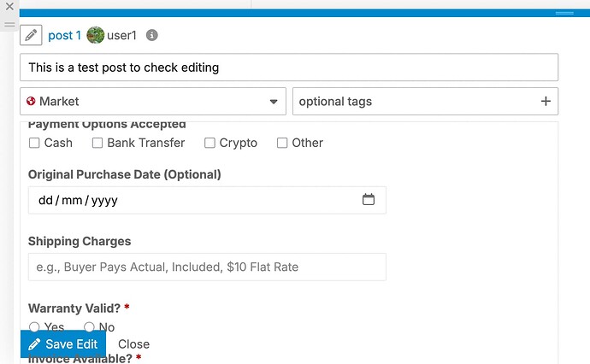
Task: Open the optional tags chooser
Action: coord(425,102)
